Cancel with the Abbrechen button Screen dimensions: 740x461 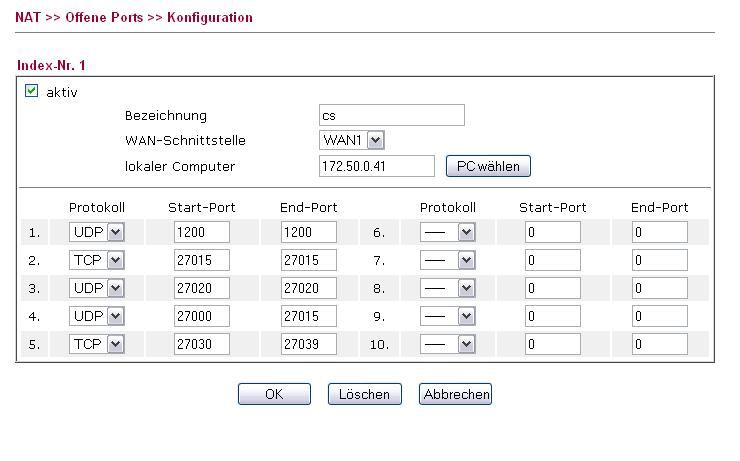click(455, 394)
